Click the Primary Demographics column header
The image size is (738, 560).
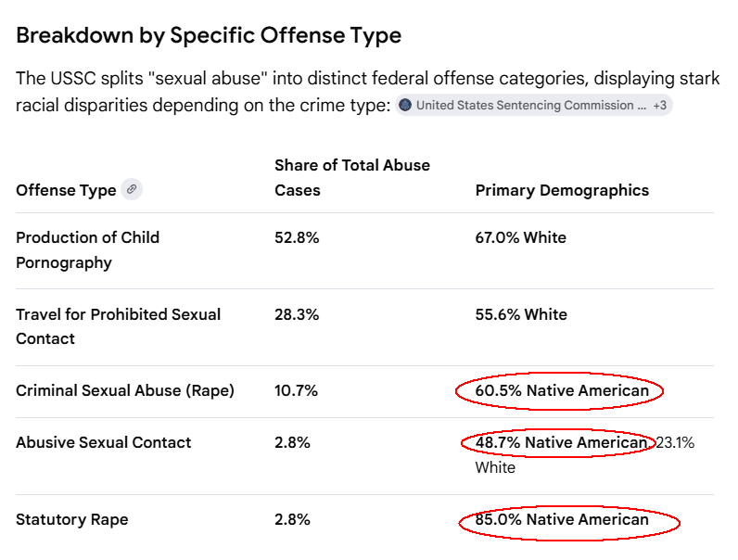(x=562, y=190)
